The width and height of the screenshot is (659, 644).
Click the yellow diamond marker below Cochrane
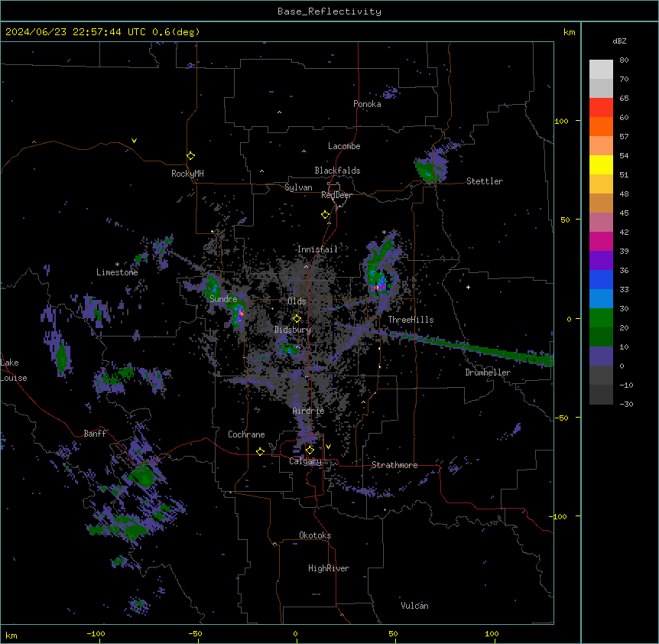coord(260,452)
